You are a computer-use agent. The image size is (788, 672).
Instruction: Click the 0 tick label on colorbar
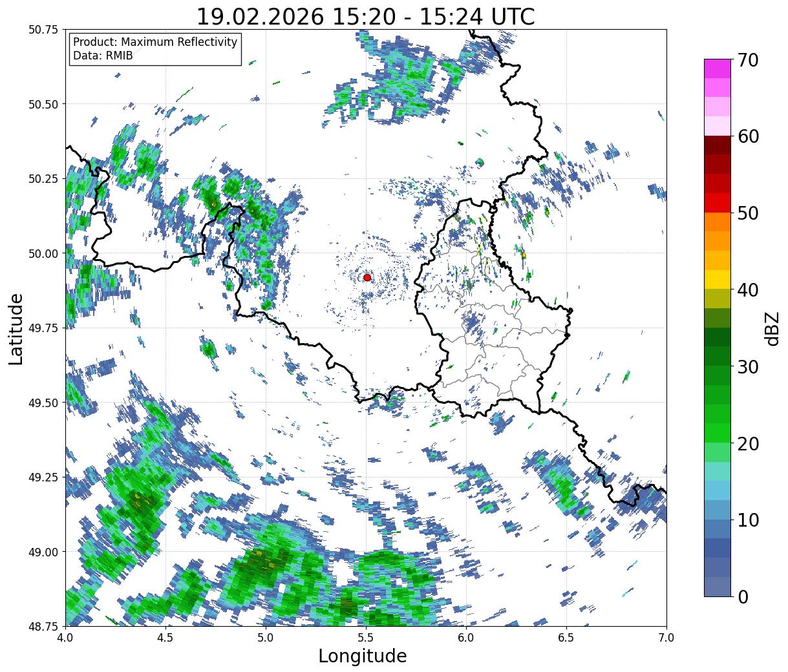(x=742, y=596)
